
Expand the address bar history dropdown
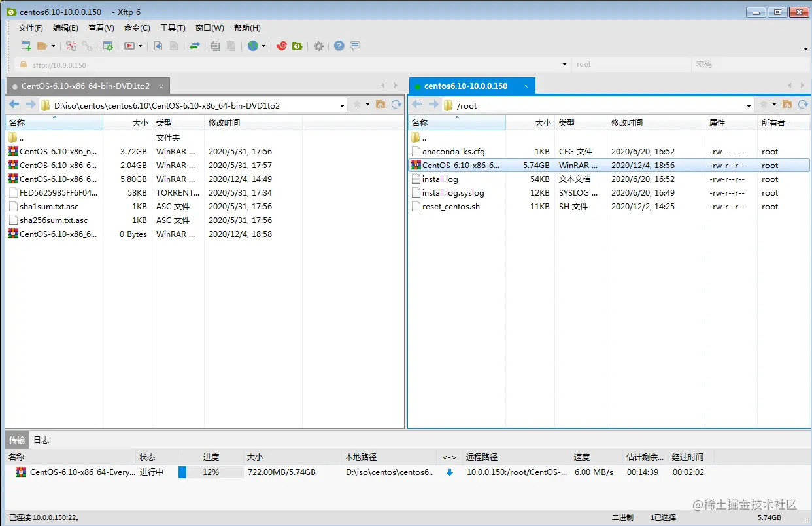(565, 65)
